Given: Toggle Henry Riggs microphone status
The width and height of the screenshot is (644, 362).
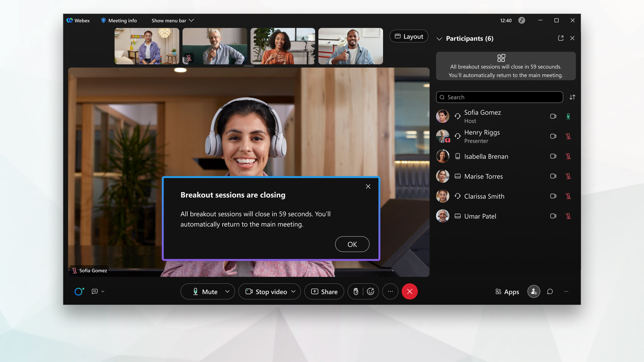Looking at the screenshot, I should point(568,136).
